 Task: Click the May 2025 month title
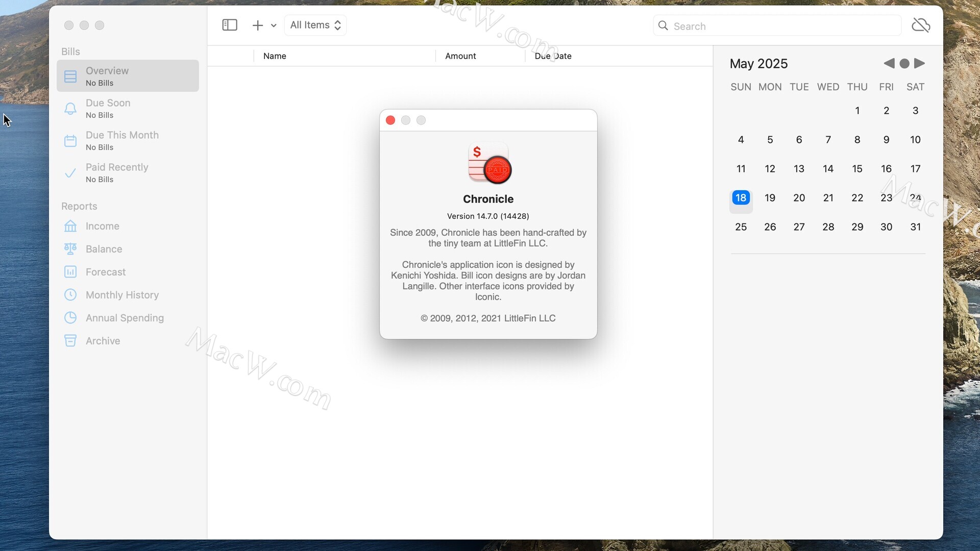758,64
